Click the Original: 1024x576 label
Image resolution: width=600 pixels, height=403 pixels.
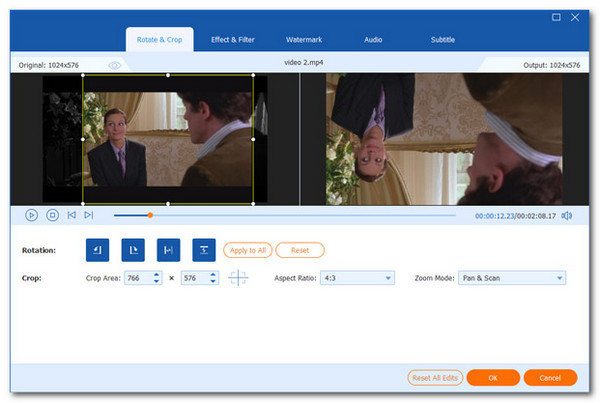(49, 65)
